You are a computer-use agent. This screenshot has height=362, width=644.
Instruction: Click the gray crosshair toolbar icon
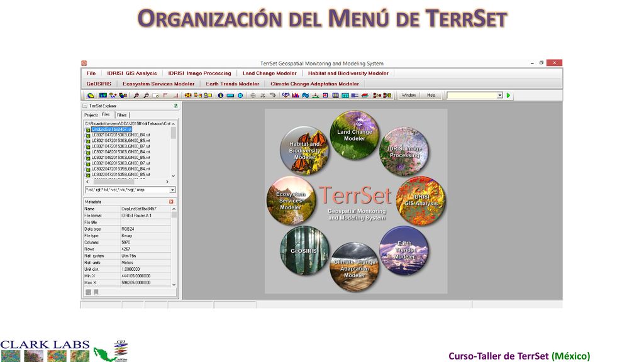click(x=253, y=96)
